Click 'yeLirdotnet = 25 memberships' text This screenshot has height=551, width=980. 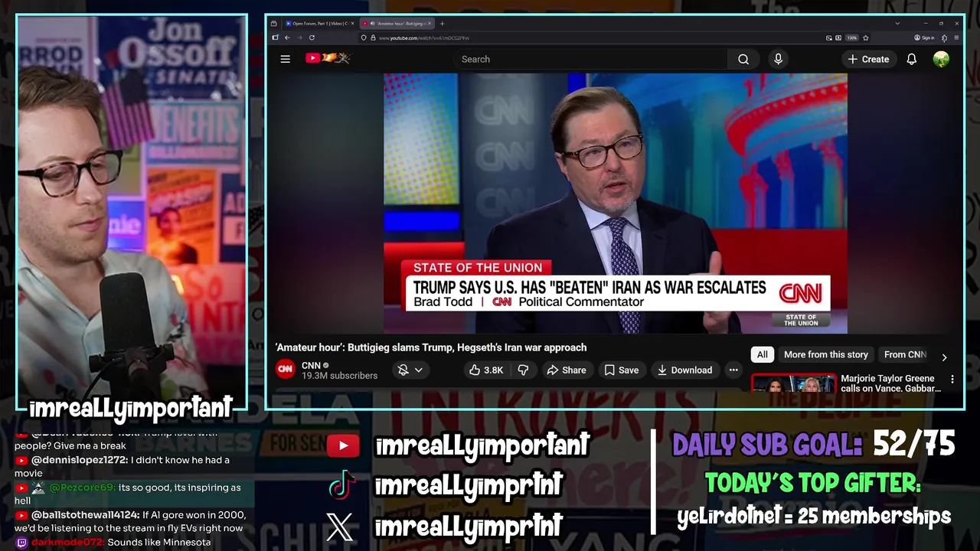tap(814, 517)
